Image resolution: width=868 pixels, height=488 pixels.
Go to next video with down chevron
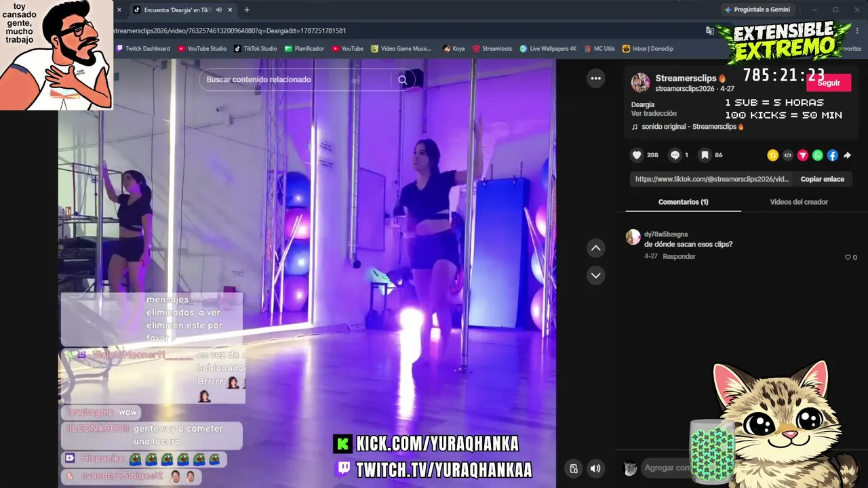(595, 275)
